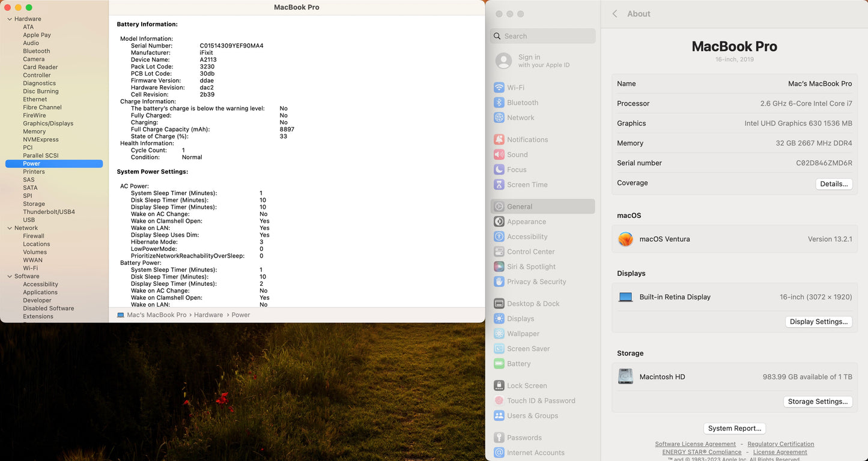Click the macOS Ventura logo icon

click(x=625, y=239)
